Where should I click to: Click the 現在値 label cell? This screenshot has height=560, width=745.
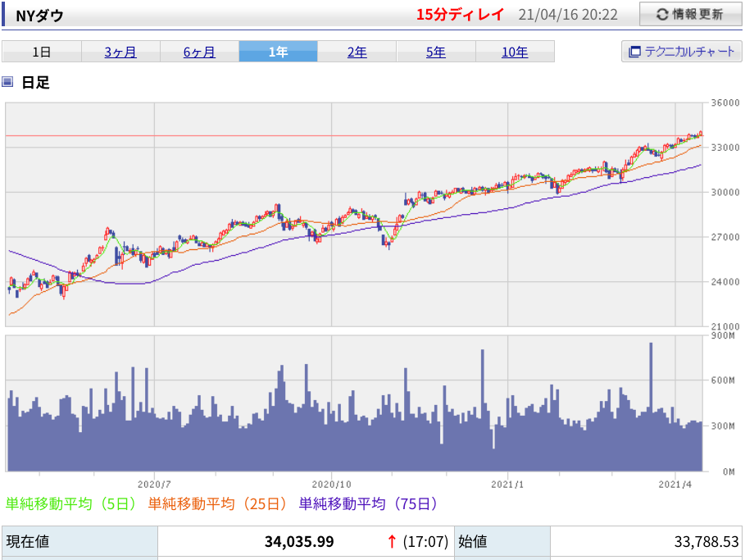pyautogui.click(x=79, y=541)
